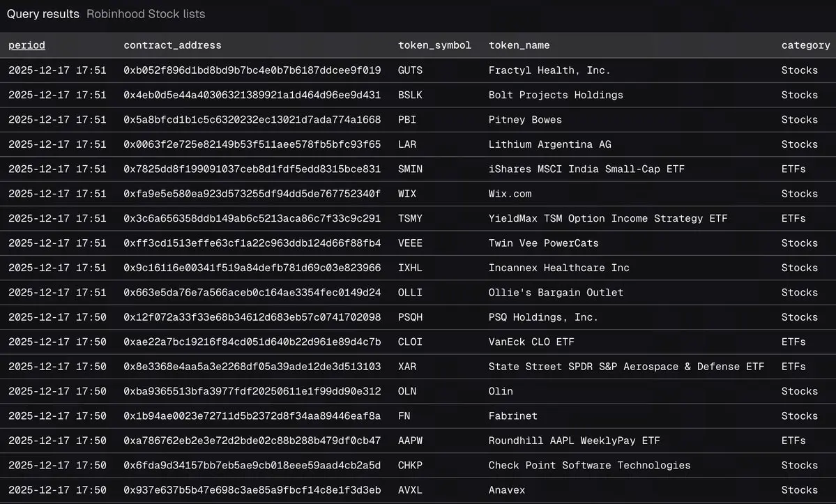Click the period cell in GUTS row
The width and height of the screenshot is (836, 504).
(x=57, y=70)
